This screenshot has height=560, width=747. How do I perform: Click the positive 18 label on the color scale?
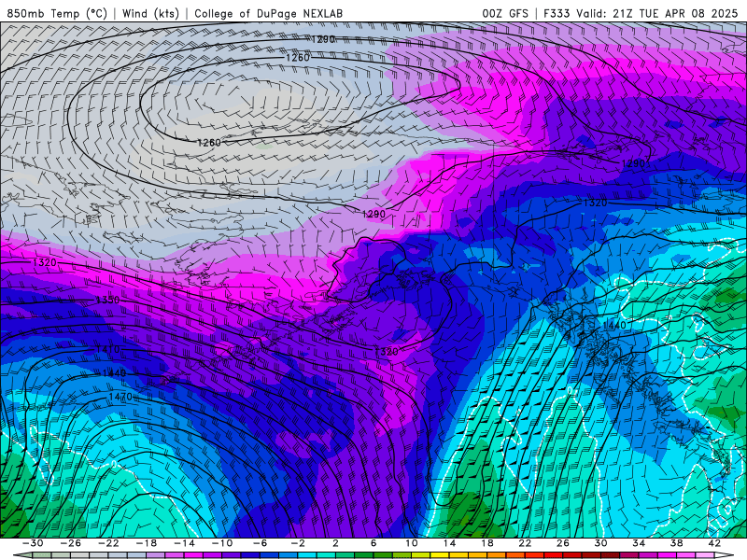click(x=486, y=543)
